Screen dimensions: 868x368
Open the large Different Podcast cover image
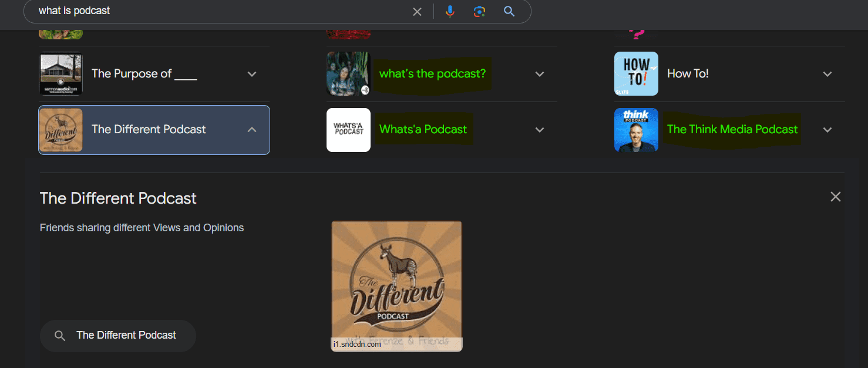tap(396, 286)
